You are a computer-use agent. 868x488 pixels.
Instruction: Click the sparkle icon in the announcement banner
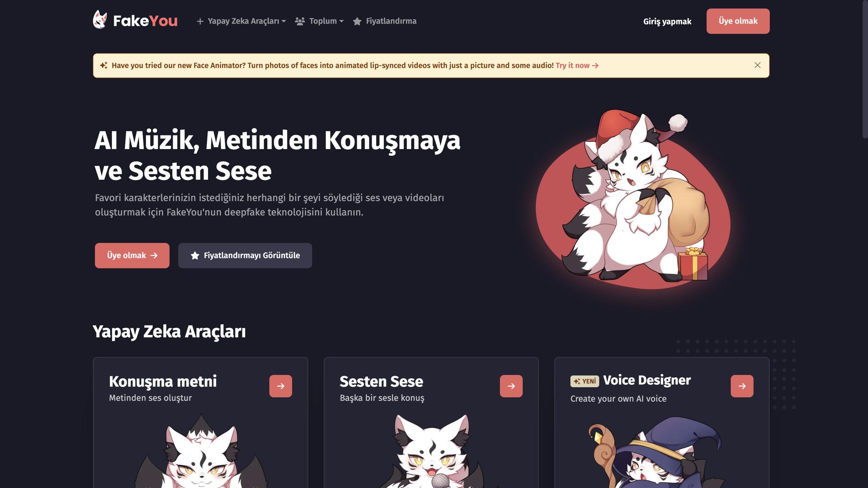pos(104,66)
